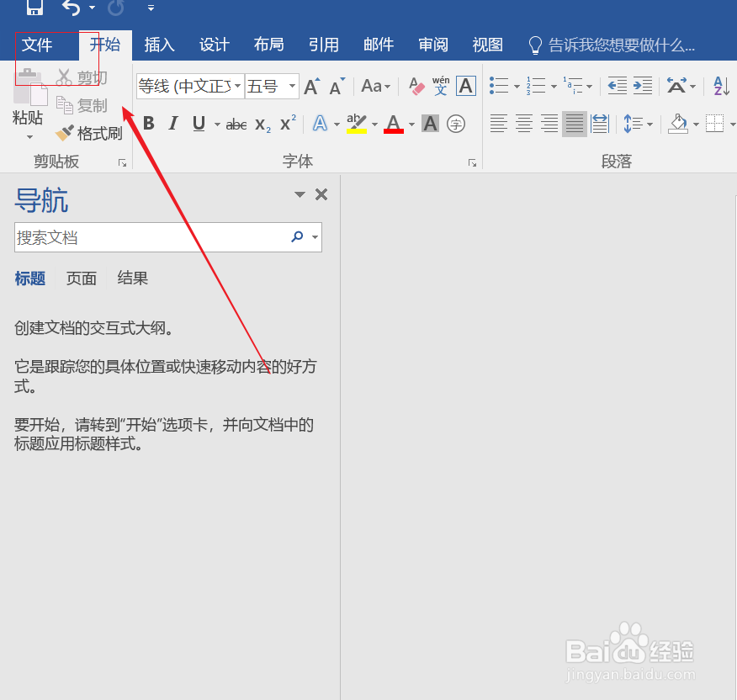
Task: Toggle subscript formatting
Action: (262, 125)
